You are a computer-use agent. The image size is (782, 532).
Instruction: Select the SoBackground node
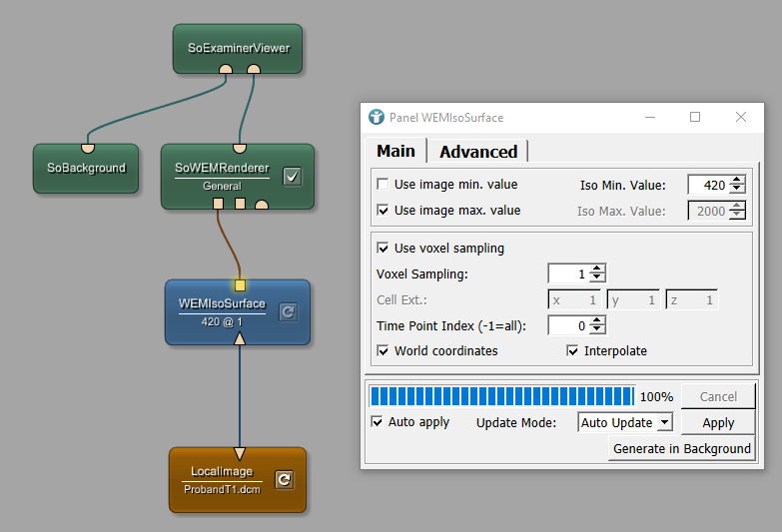tap(86, 168)
